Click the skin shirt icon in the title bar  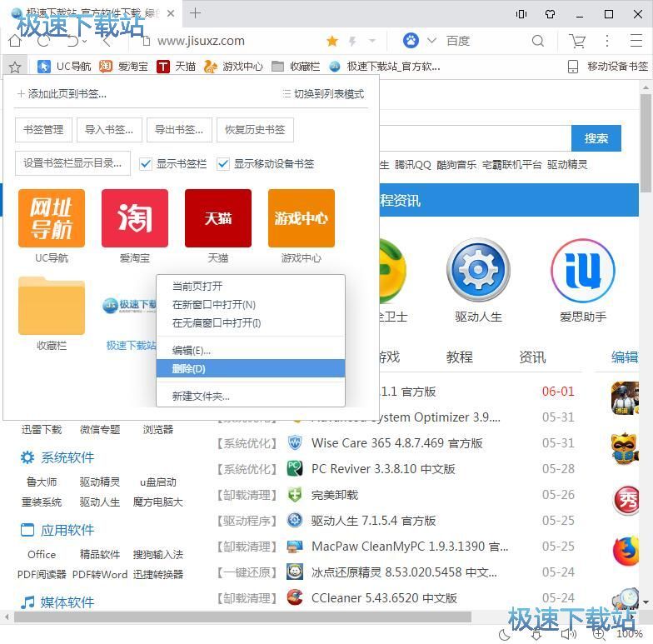[x=550, y=14]
